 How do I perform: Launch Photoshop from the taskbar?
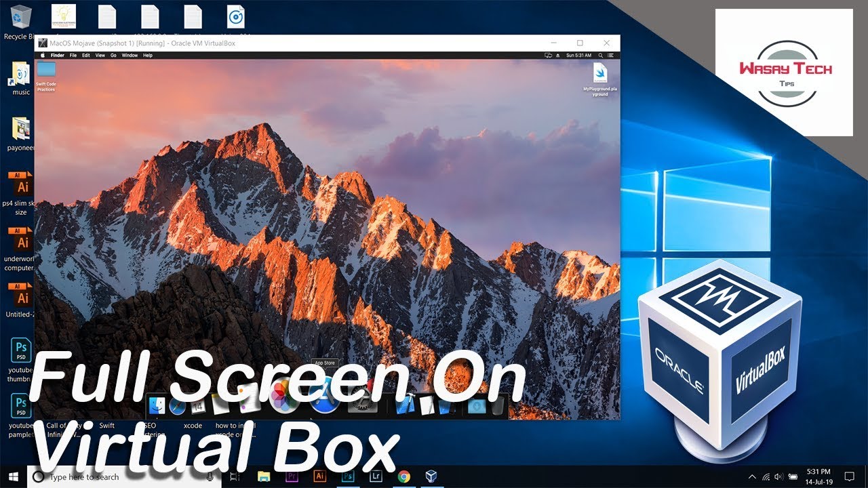348,476
